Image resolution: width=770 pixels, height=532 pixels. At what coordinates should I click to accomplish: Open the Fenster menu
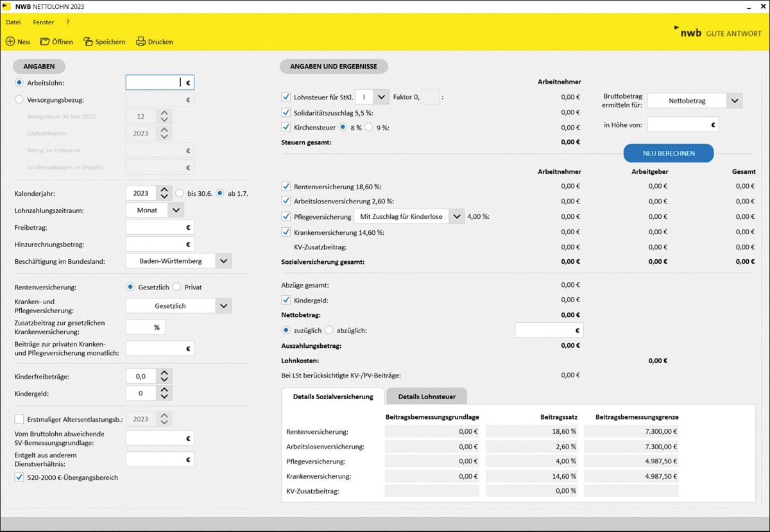[44, 22]
